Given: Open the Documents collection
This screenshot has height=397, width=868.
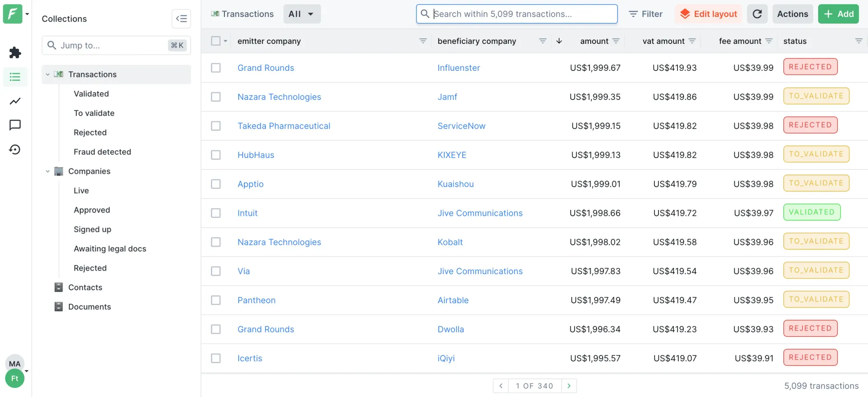Looking at the screenshot, I should [89, 307].
